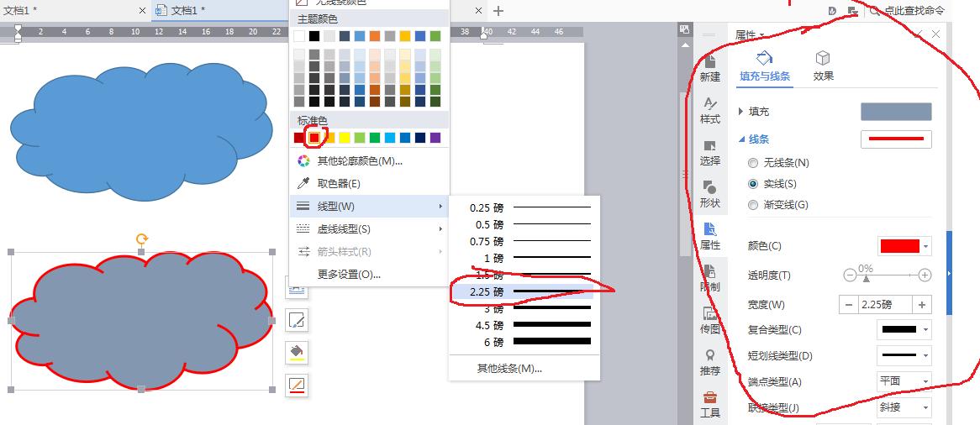Open the 属性 sidebar panel
Viewport: 980px width, 425px height.
pyautogui.click(x=710, y=237)
